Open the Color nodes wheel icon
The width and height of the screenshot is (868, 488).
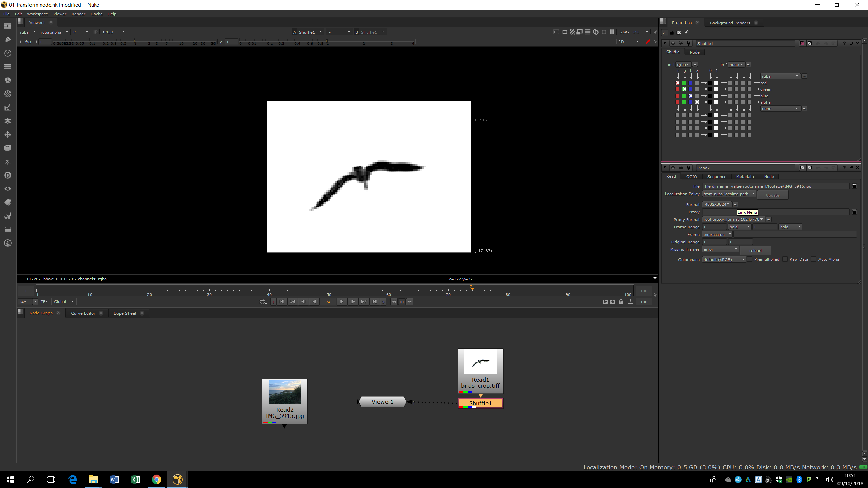(8, 80)
